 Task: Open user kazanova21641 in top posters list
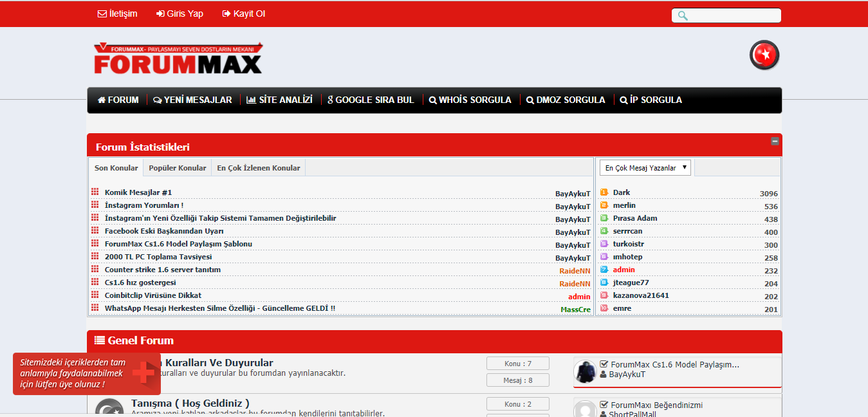pyautogui.click(x=641, y=295)
